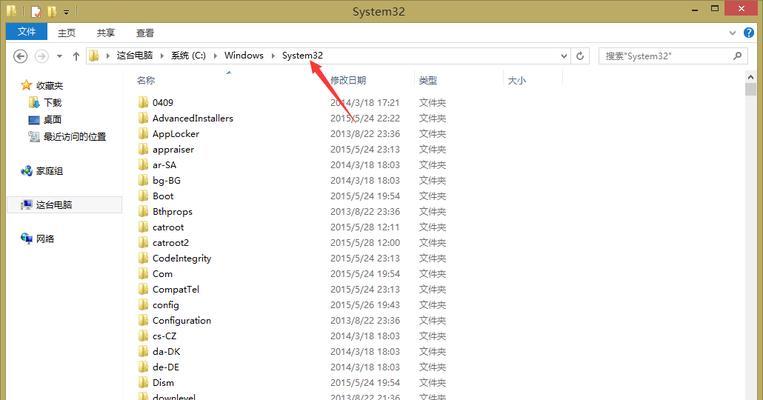Click Windows breadcrumb in address bar

(x=243, y=55)
